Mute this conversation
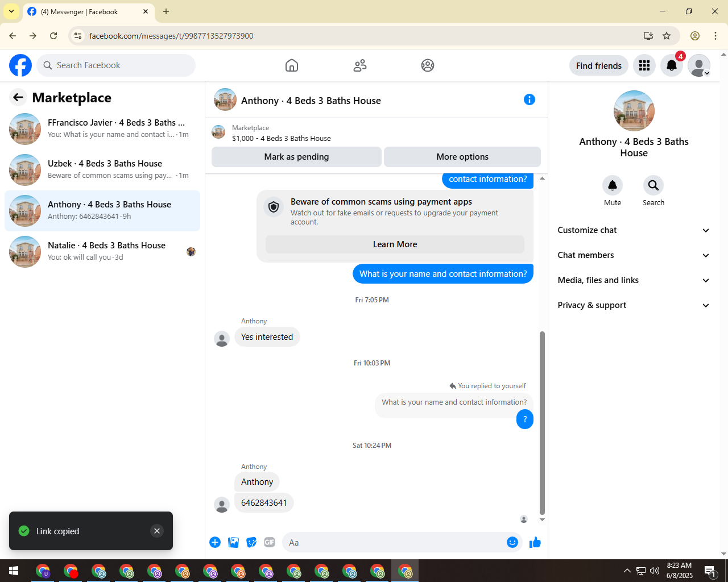 (x=613, y=185)
